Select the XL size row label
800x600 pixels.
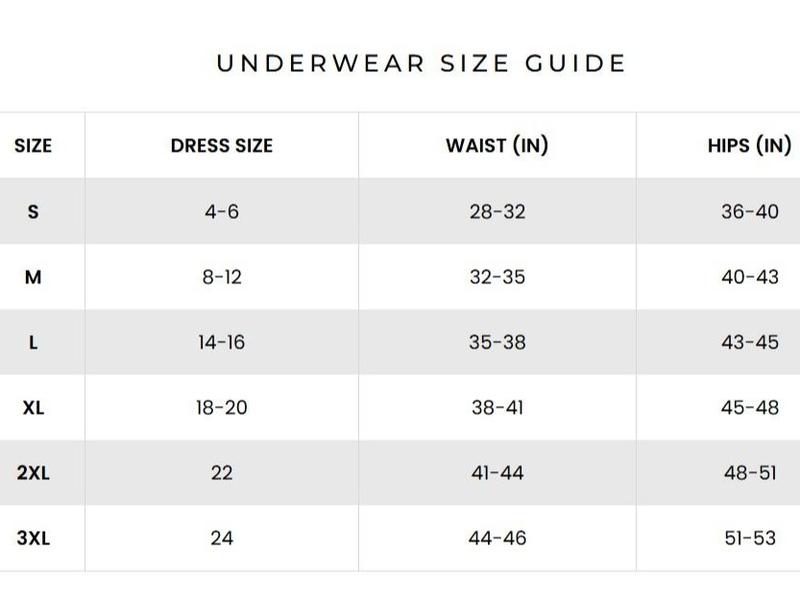pos(33,408)
